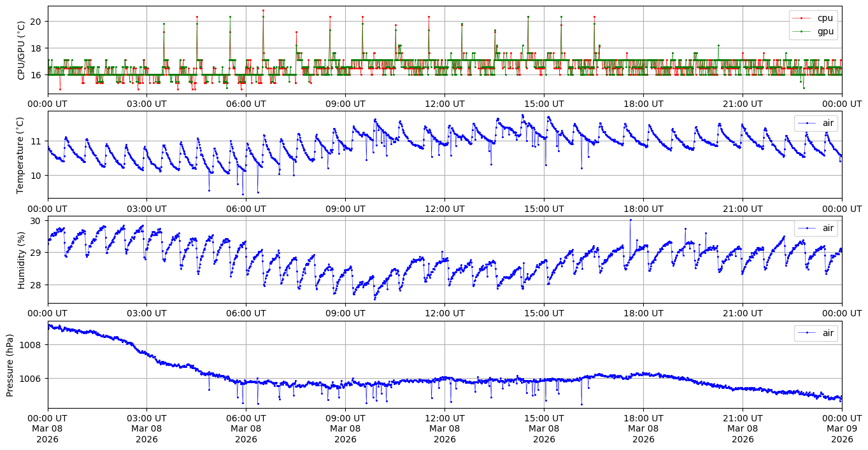Image resolution: width=868 pixels, height=450 pixels.
Task: Click the gpu legend entry label
Action: pyautogui.click(x=825, y=31)
